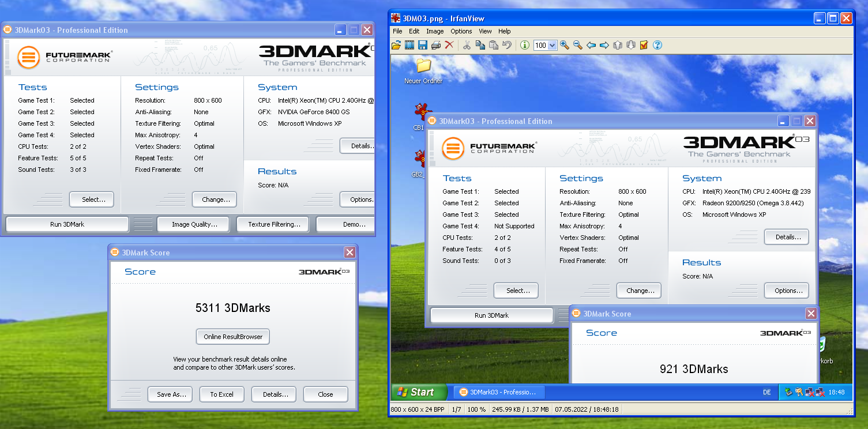Click the Start button shown in the IrfanView image

419,392
